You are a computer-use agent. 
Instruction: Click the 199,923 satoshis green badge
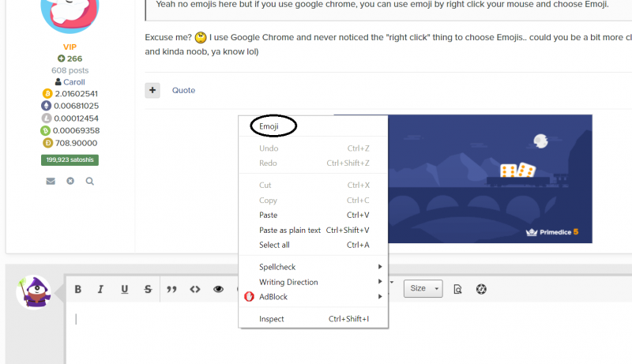70,159
